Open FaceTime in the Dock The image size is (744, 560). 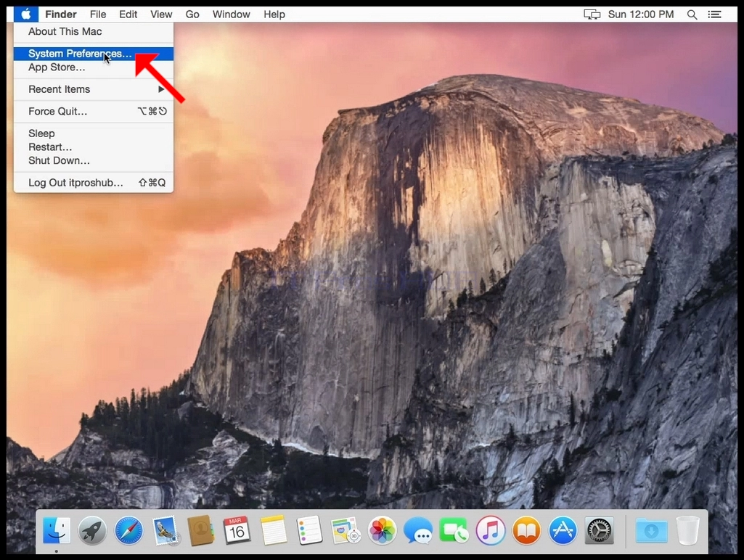pos(454,530)
